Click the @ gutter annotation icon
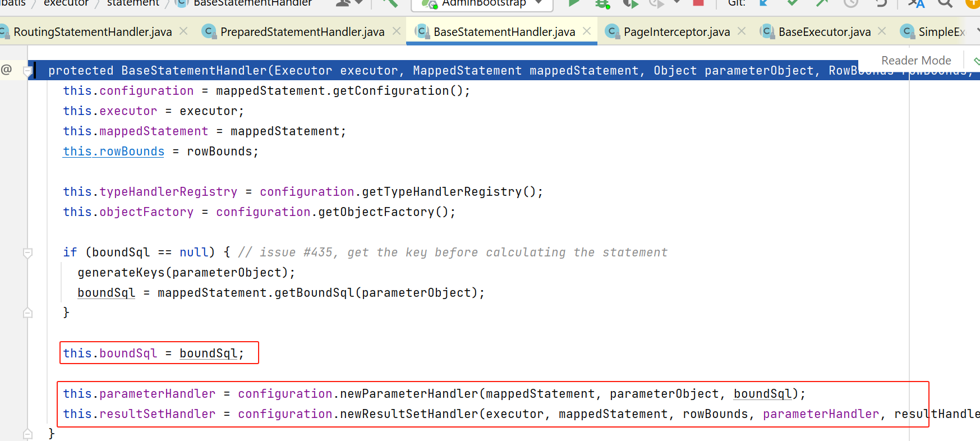Image resolution: width=980 pixels, height=441 pixels. (x=6, y=70)
